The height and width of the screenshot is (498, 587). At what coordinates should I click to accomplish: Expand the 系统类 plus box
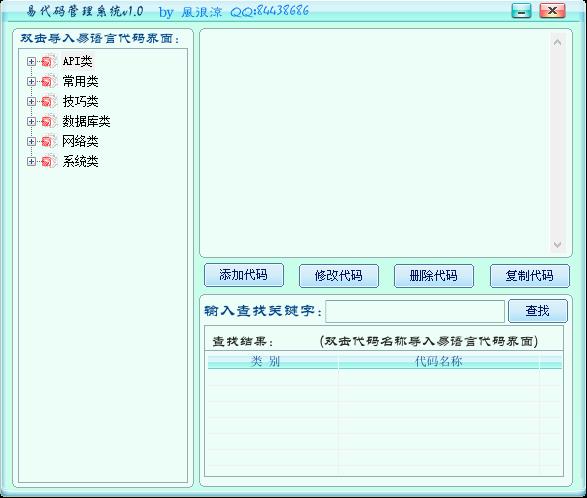[31, 161]
